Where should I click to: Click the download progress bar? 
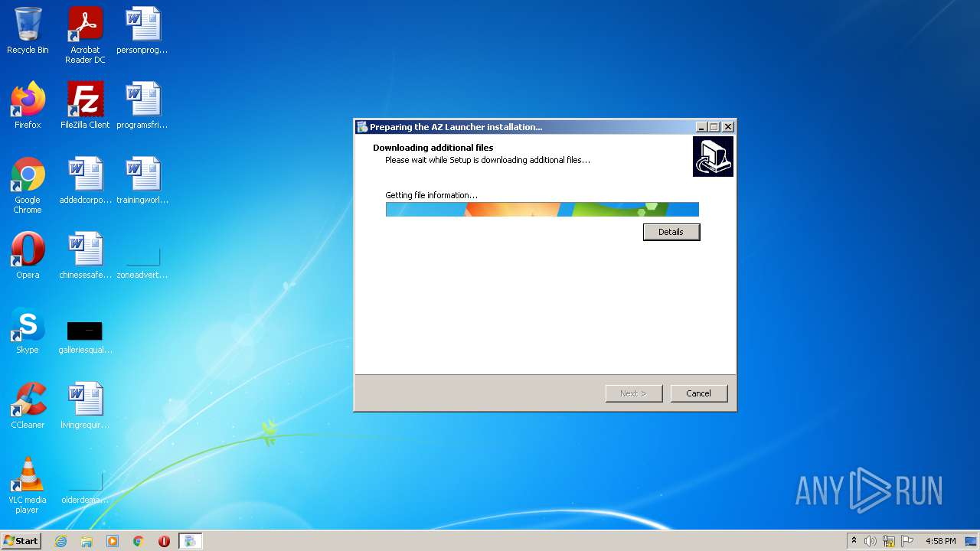pyautogui.click(x=542, y=210)
